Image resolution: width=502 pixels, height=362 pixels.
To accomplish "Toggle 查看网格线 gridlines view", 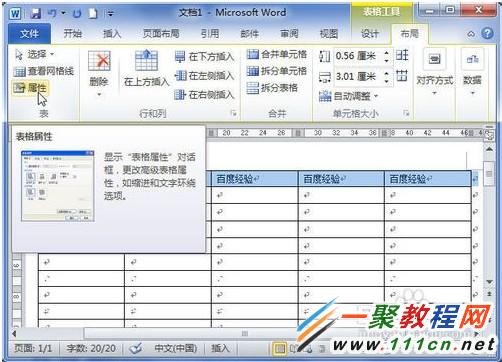I will [x=44, y=71].
